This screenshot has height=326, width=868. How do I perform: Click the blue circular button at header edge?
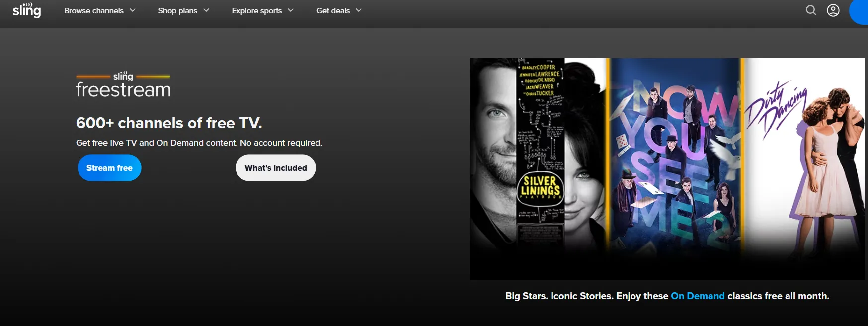tap(860, 12)
